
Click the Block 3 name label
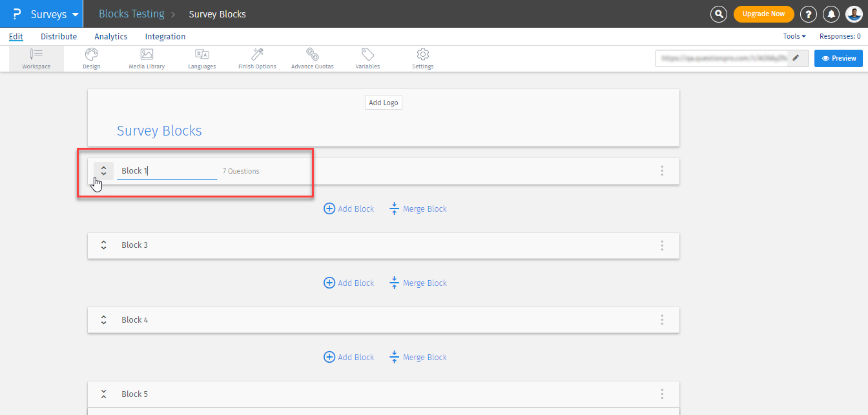pos(135,245)
